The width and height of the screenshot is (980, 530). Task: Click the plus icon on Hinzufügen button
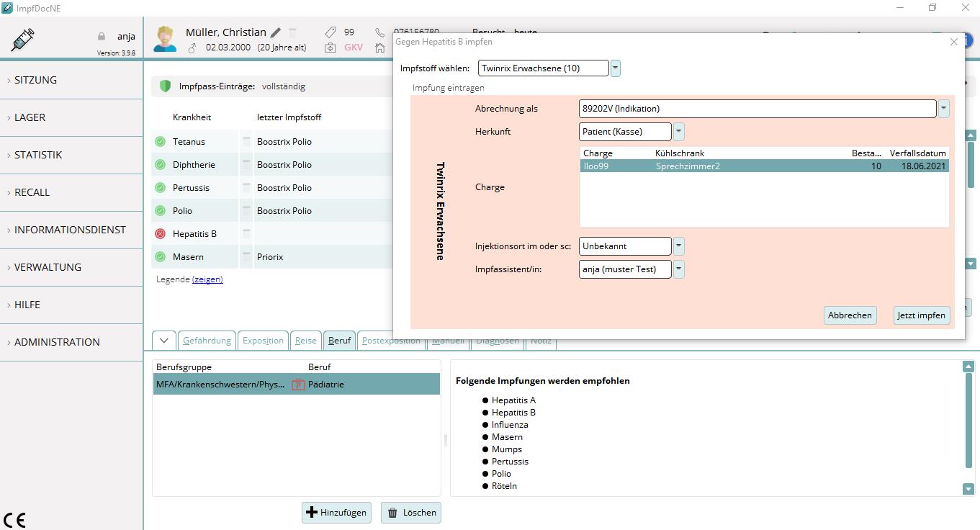[x=312, y=513]
